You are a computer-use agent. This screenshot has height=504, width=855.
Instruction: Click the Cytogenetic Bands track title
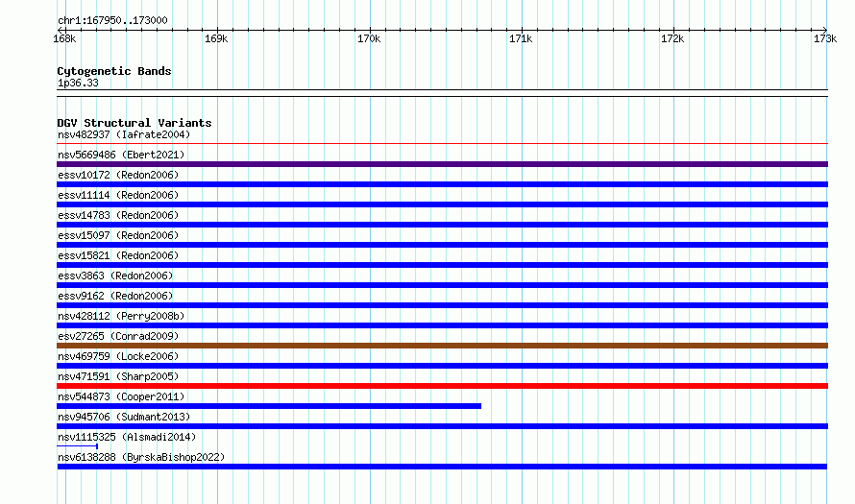pos(114,71)
